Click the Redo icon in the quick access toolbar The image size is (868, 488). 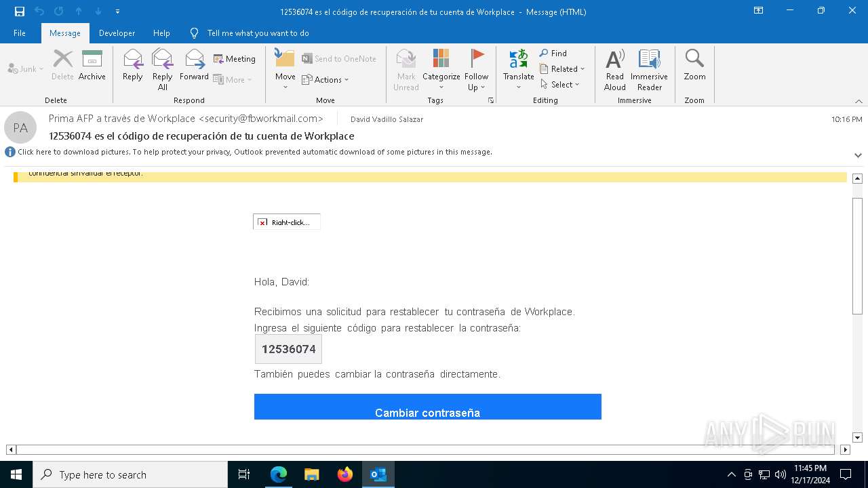point(59,12)
